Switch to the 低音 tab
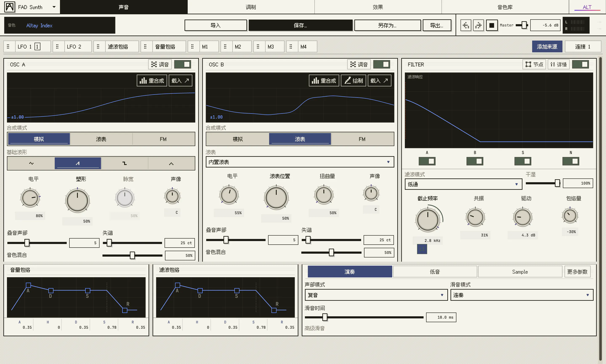 (x=435, y=272)
